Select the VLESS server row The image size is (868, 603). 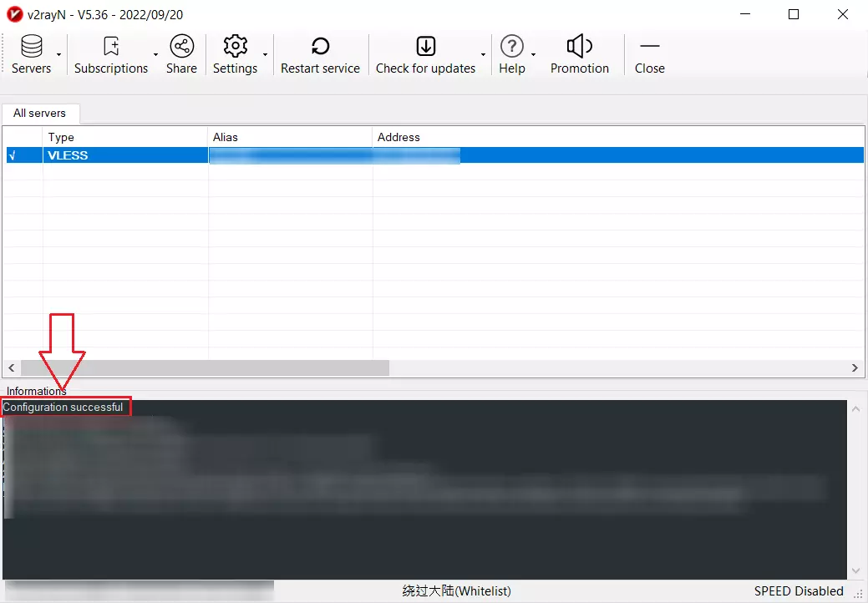click(x=125, y=155)
